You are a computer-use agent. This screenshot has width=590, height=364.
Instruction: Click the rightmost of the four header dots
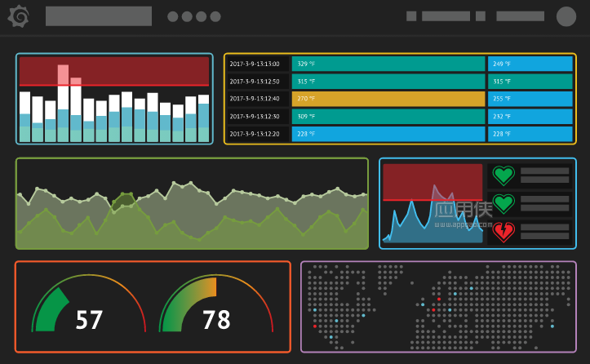click(x=215, y=16)
